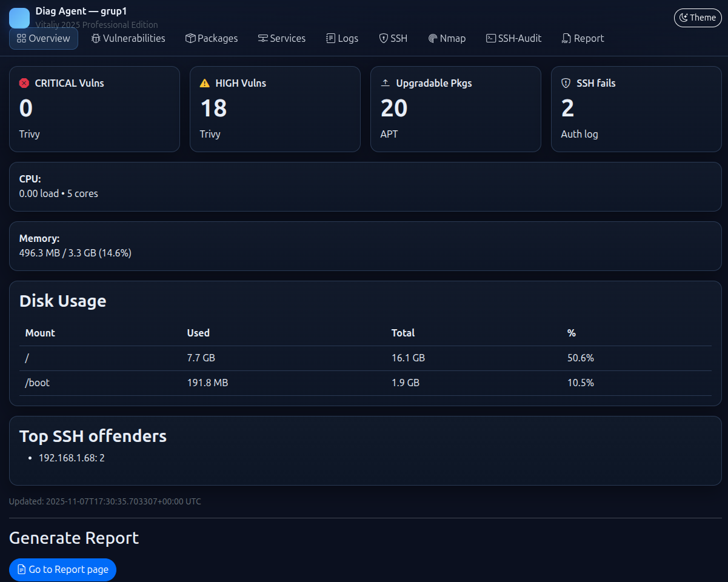Open the Report tab in navbar
728x582 pixels.
pyautogui.click(x=583, y=38)
